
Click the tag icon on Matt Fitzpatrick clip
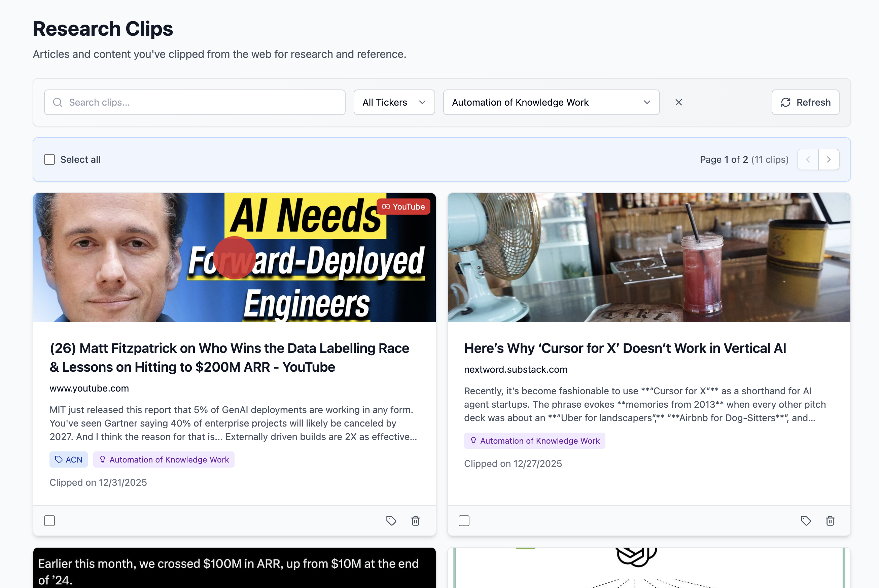(x=391, y=520)
